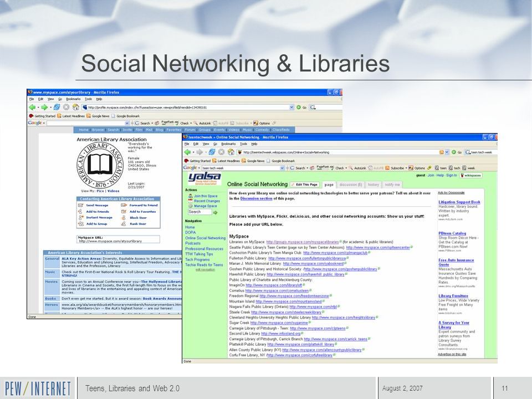Screen dimensions: 532x399
Task: Click Block User on the ALA profile
Action: click(x=138, y=217)
